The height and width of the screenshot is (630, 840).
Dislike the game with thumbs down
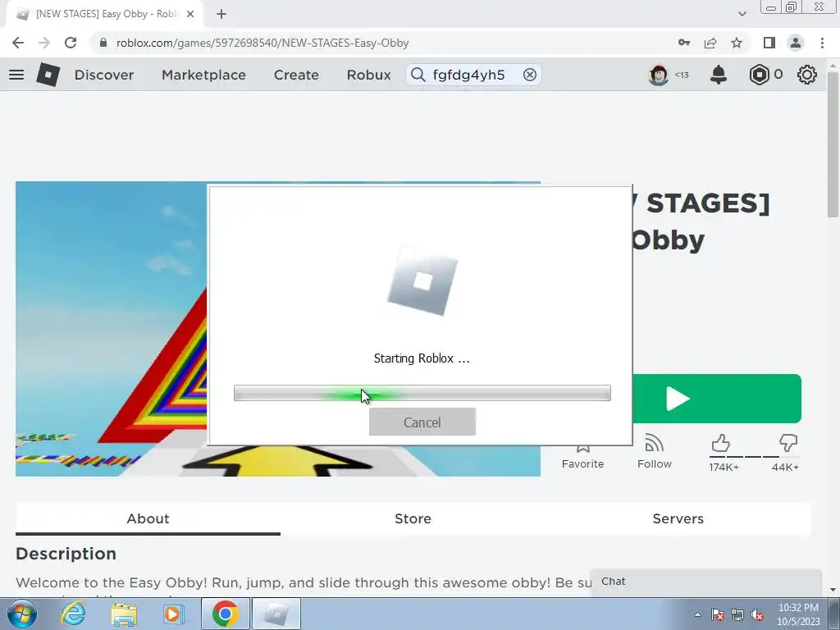(788, 444)
